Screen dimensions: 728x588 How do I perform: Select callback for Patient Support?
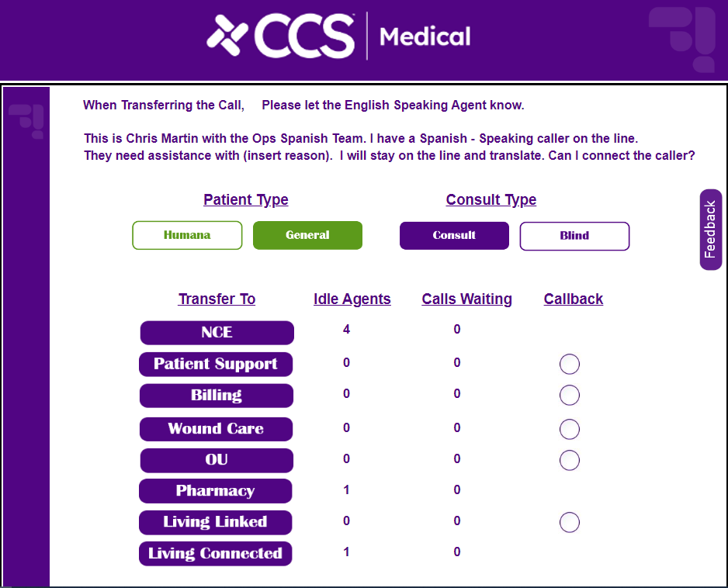[570, 364]
